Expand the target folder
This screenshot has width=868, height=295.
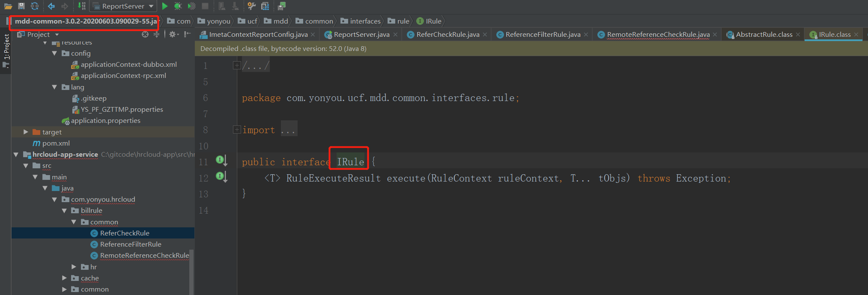click(x=26, y=132)
